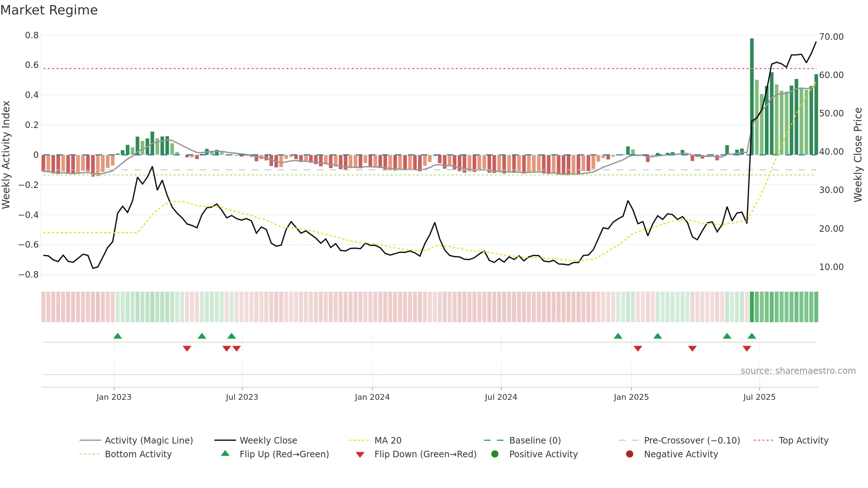The image size is (868, 488).
Task: Toggle the Bottom Activity legend entry
Action: pos(125,454)
